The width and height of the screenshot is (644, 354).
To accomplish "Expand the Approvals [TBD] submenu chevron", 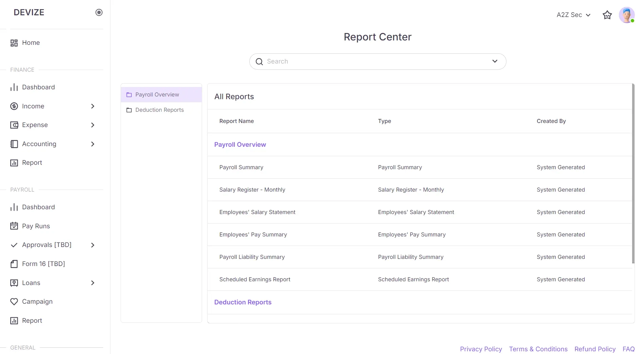I will tap(93, 245).
